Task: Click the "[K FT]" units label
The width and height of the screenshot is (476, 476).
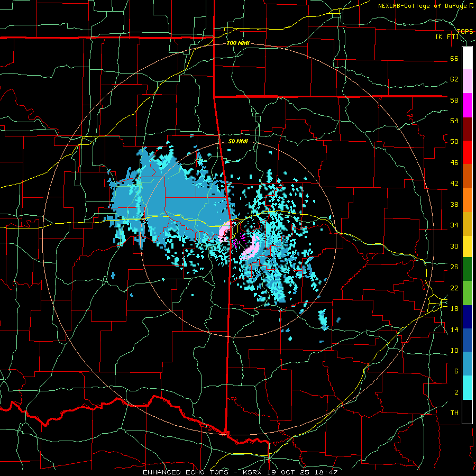Action: [x=447, y=37]
